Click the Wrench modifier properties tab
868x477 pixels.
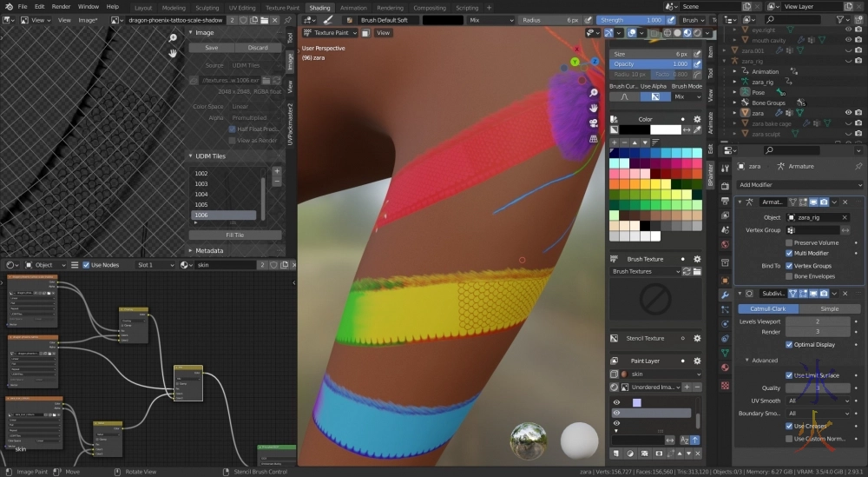(725, 295)
